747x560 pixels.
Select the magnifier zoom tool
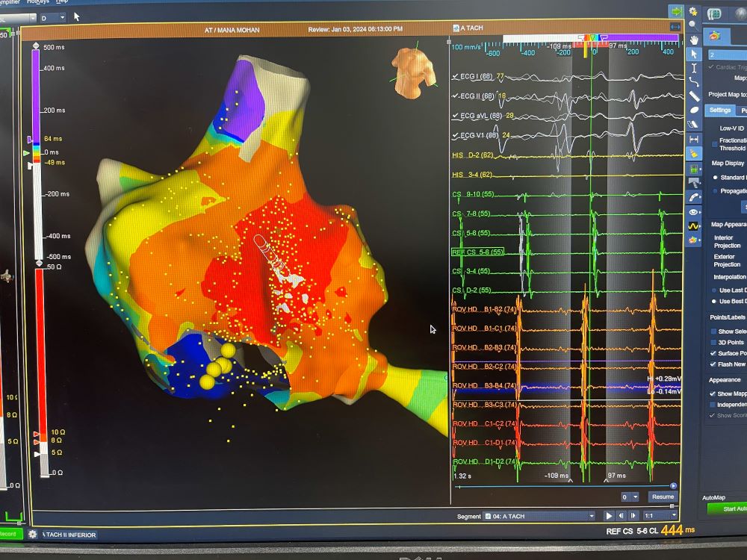tap(693, 25)
